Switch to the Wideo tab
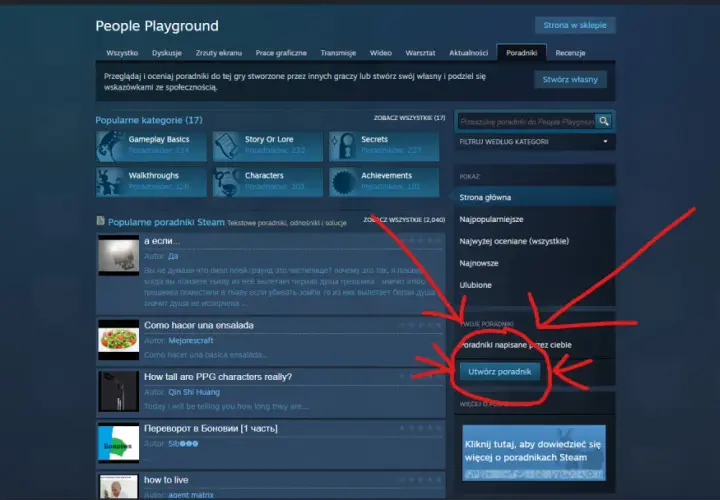Viewport: 720px width, 500px height. coord(381,53)
